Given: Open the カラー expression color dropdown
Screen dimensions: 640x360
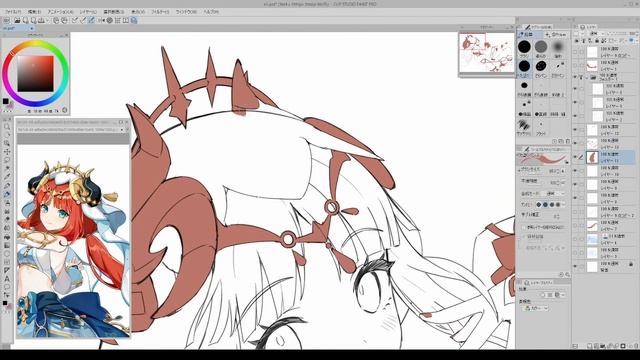Looking at the screenshot, I should pos(536,308).
